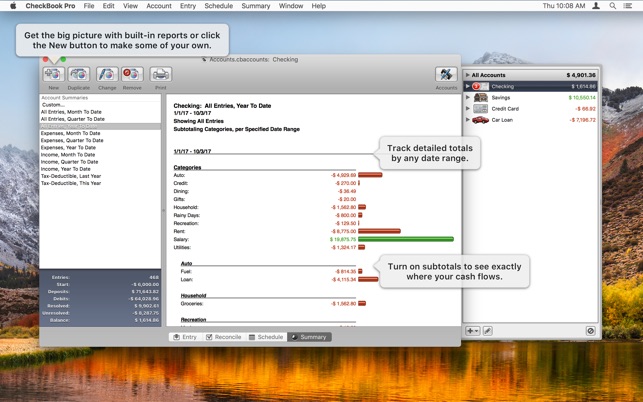Viewport: 643px width, 402px height.
Task: Select Expenses, Year To Date
Action: (x=100, y=148)
